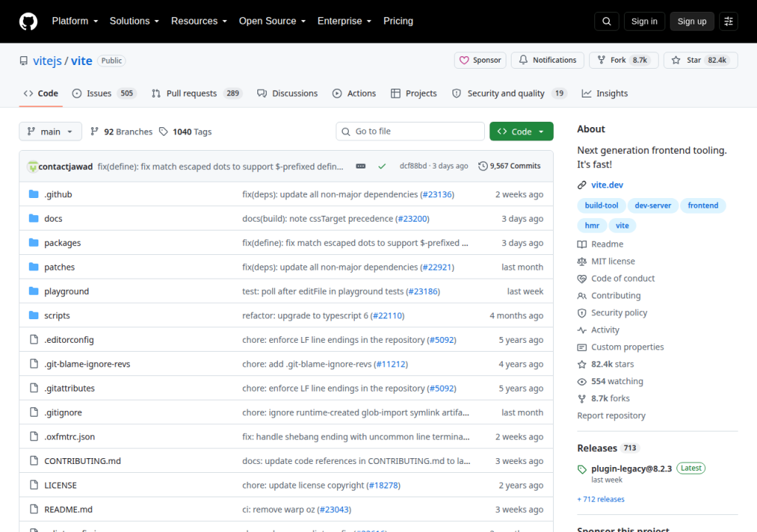The height and width of the screenshot is (532, 757).
Task: Click the frontend topic tag
Action: pos(703,205)
